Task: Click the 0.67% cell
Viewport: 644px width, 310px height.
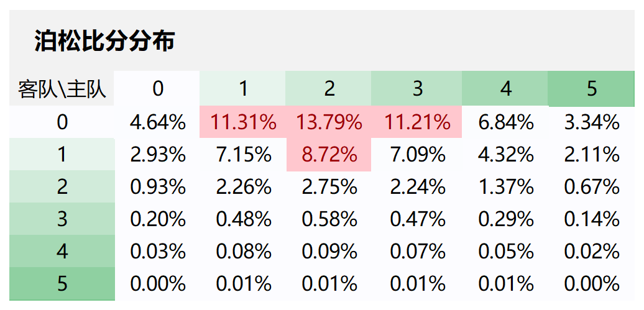Action: tap(591, 187)
